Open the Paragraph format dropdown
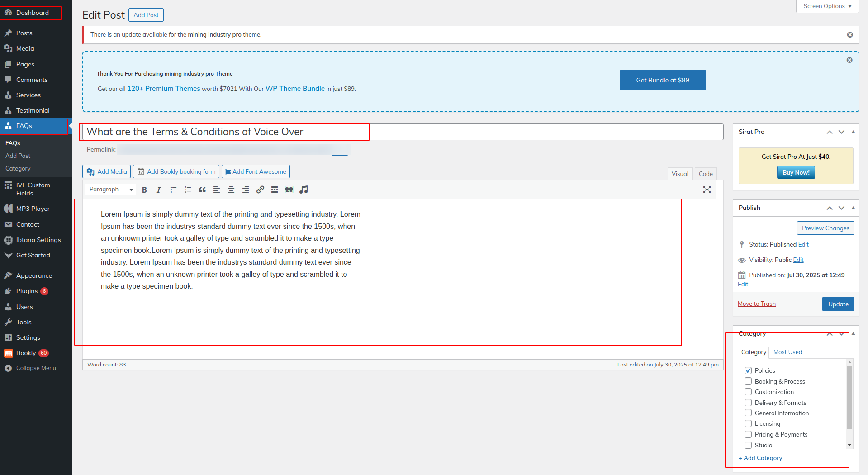The image size is (868, 475). 111,190
